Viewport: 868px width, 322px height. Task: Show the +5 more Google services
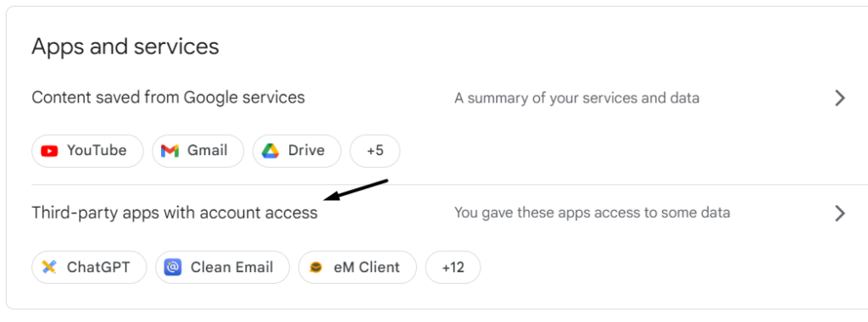(375, 151)
